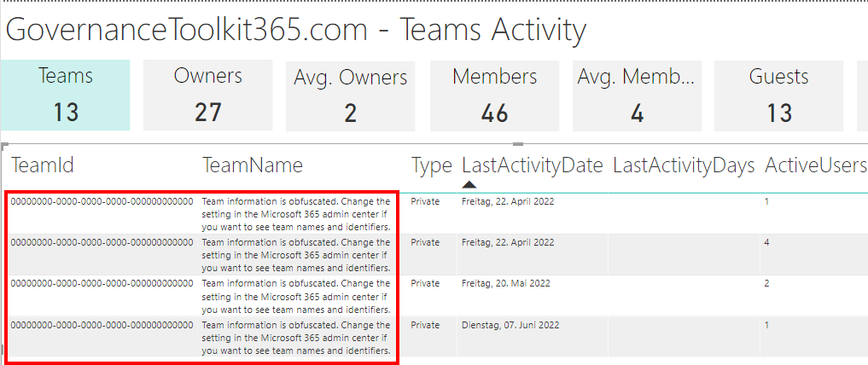Click the sort arrow under LastActivityDate
This screenshot has width=868, height=365.
tap(469, 185)
